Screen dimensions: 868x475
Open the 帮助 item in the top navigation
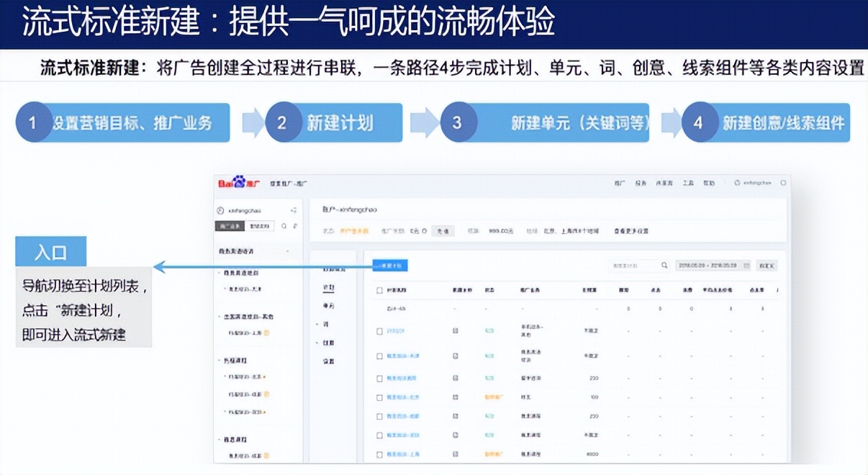(x=709, y=184)
